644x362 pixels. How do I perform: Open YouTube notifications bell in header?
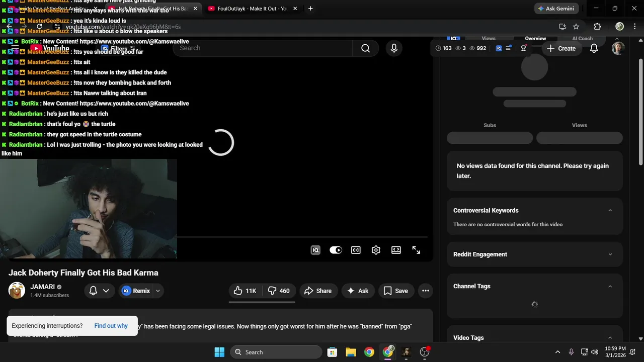pyautogui.click(x=594, y=48)
